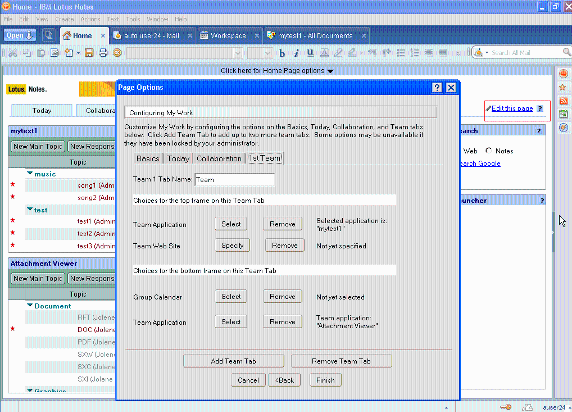Close the Workspace tab
The image size is (572, 412).
257,36
